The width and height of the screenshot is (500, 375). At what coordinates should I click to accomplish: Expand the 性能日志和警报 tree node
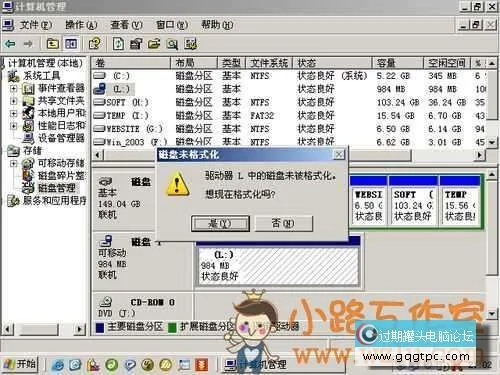(13, 126)
